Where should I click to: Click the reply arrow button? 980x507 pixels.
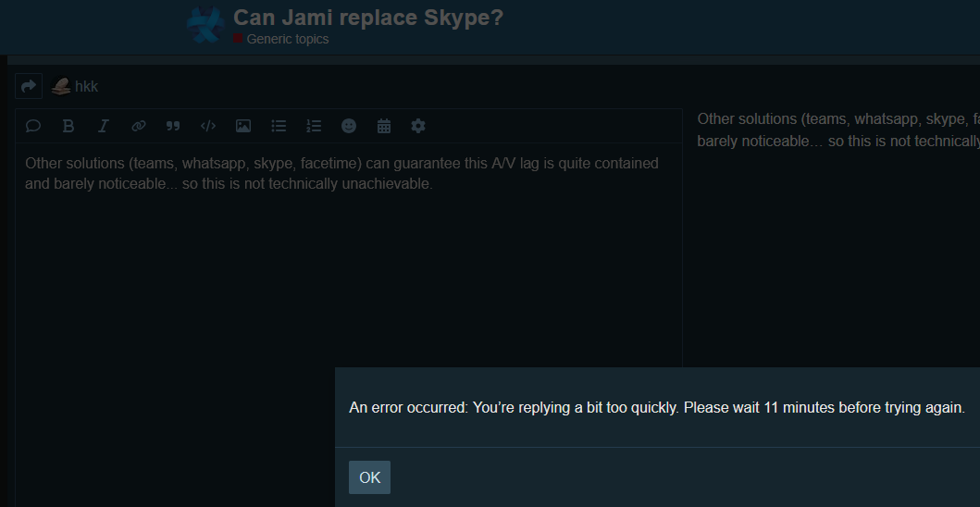click(29, 86)
